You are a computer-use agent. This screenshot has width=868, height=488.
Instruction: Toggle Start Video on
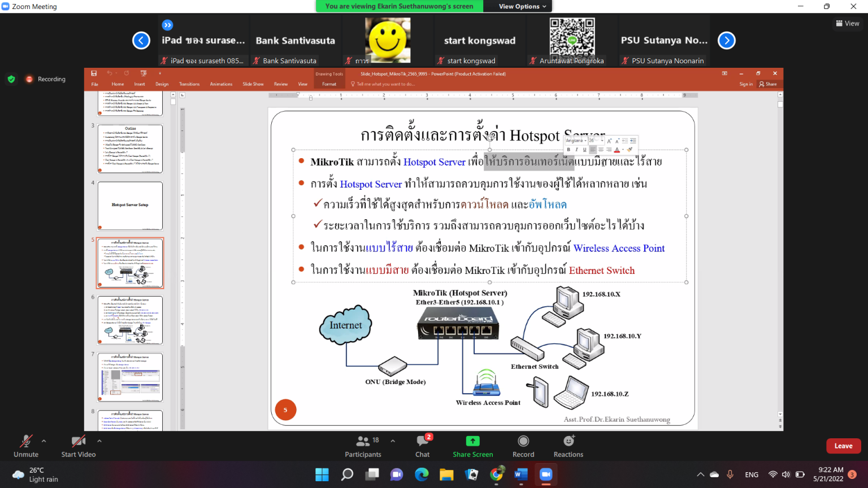(79, 441)
